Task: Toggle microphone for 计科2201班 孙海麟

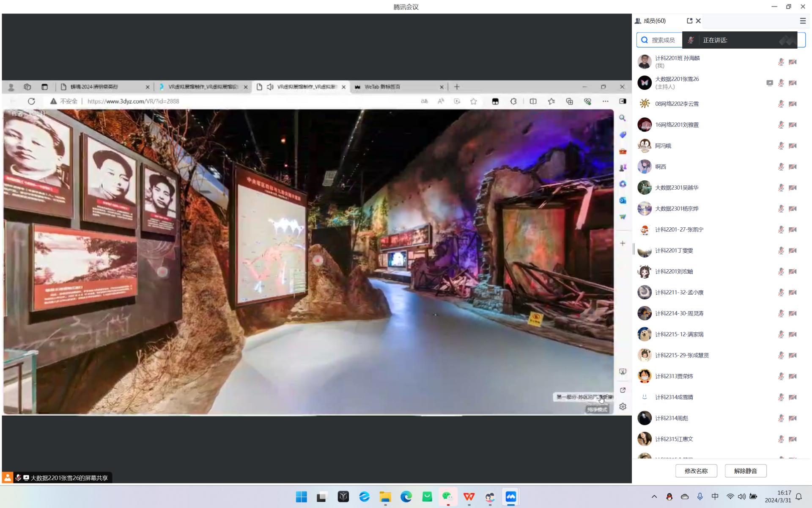Action: click(781, 62)
